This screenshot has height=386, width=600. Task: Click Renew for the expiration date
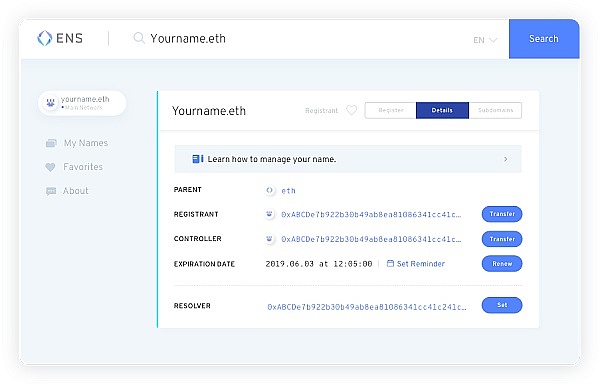point(502,264)
